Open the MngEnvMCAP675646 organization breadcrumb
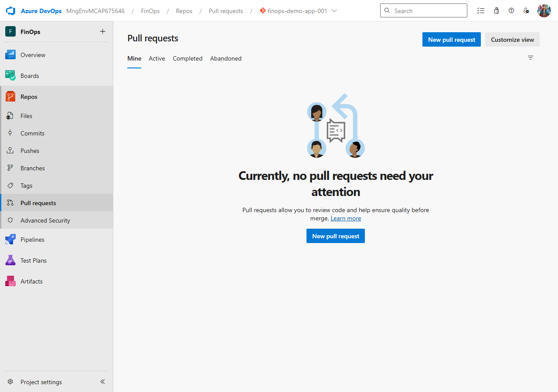The image size is (558, 392). pyautogui.click(x=95, y=11)
